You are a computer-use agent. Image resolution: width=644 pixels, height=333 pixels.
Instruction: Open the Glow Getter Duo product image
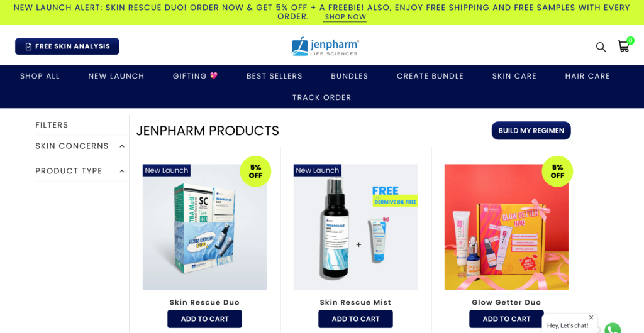click(506, 227)
